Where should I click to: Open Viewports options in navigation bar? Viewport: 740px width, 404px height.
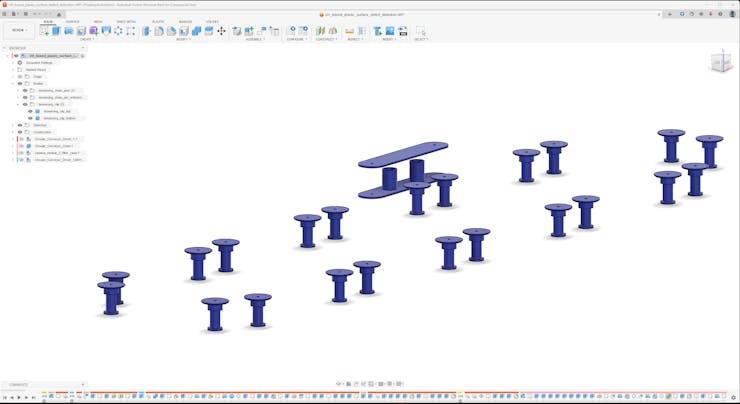pos(399,384)
